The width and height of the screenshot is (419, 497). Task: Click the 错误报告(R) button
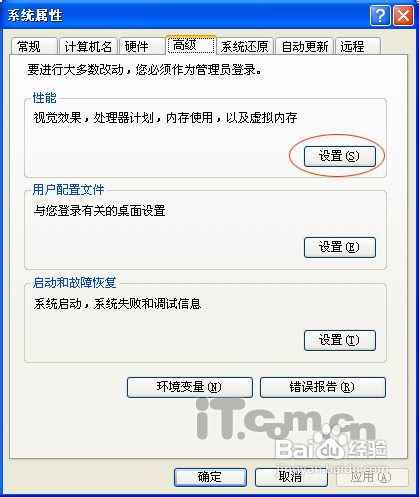[323, 387]
